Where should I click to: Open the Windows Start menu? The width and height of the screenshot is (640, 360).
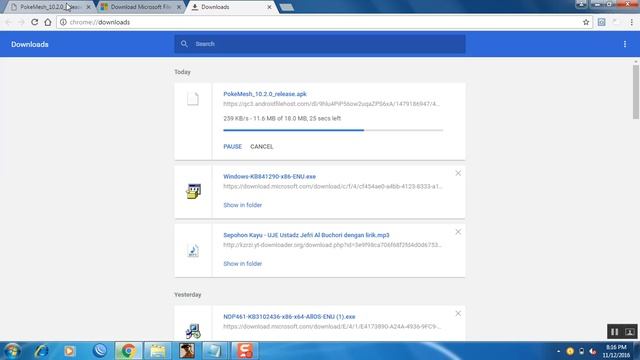click(12, 351)
